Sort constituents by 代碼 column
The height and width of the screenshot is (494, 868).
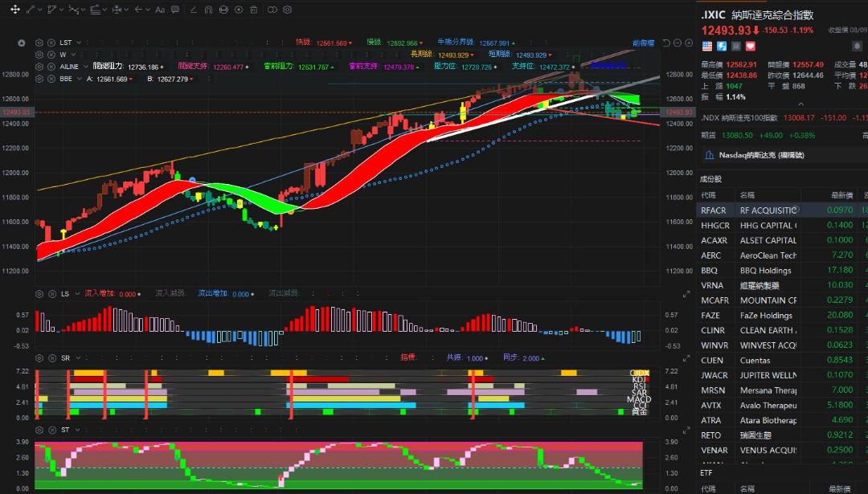click(709, 194)
